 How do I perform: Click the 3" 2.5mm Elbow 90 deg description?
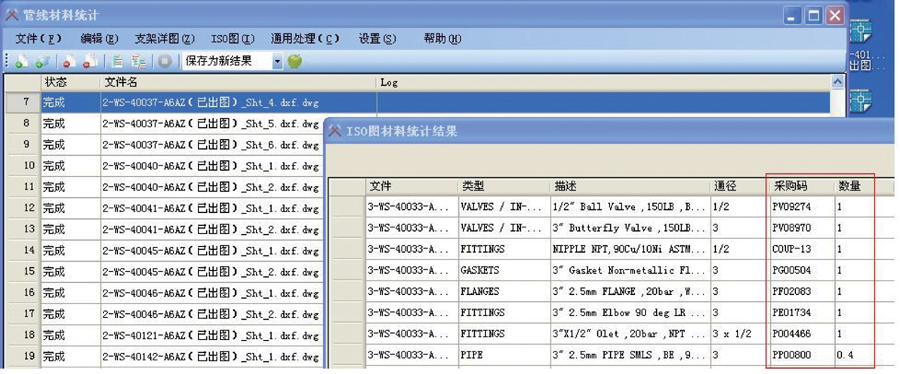(630, 313)
